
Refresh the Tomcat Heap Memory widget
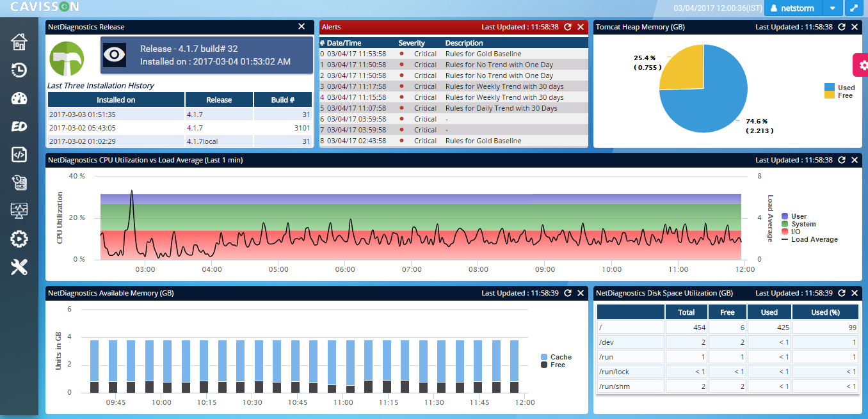click(842, 27)
